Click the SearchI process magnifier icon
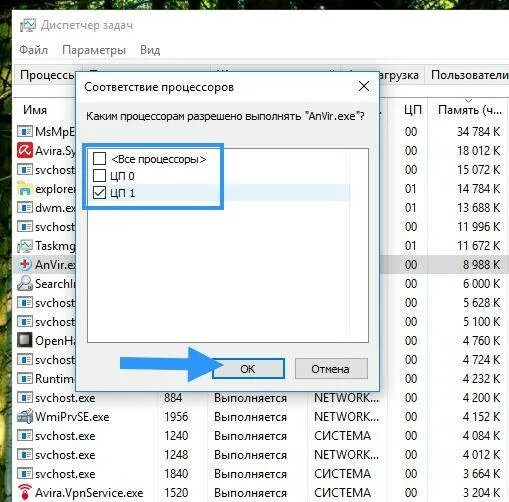Image resolution: width=509 pixels, height=502 pixels. (25, 283)
